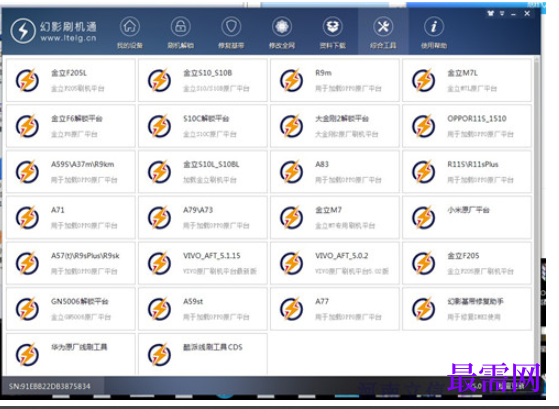
Task: Open the 大金刚2解锁平台 icon
Action: [292, 126]
